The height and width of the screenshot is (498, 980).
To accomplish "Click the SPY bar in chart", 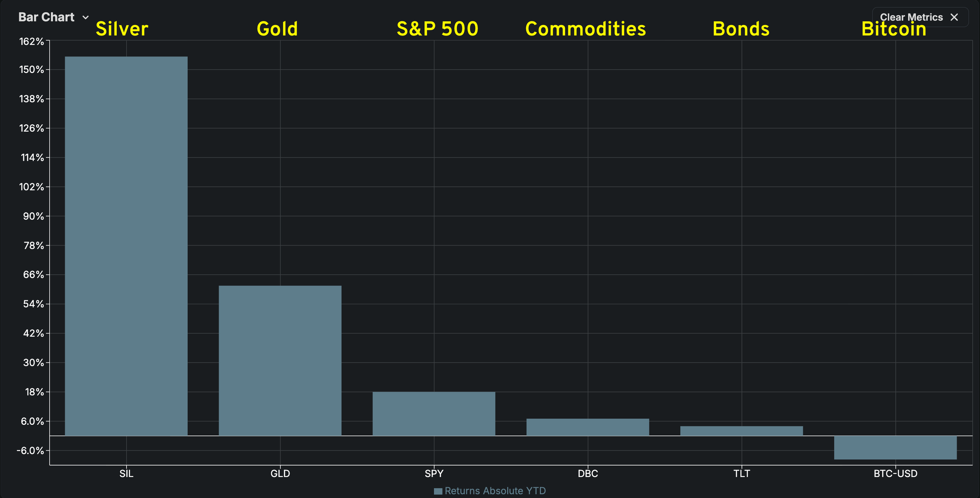I will coord(434,414).
